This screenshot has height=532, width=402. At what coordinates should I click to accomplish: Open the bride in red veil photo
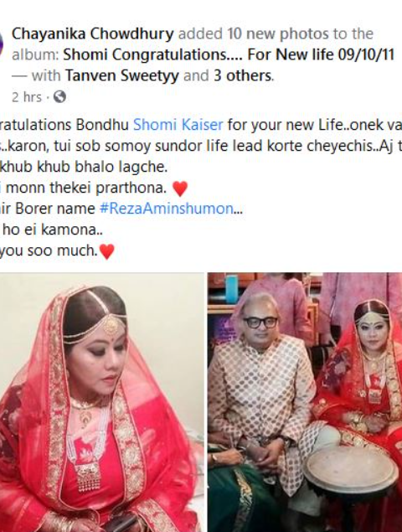click(102, 402)
